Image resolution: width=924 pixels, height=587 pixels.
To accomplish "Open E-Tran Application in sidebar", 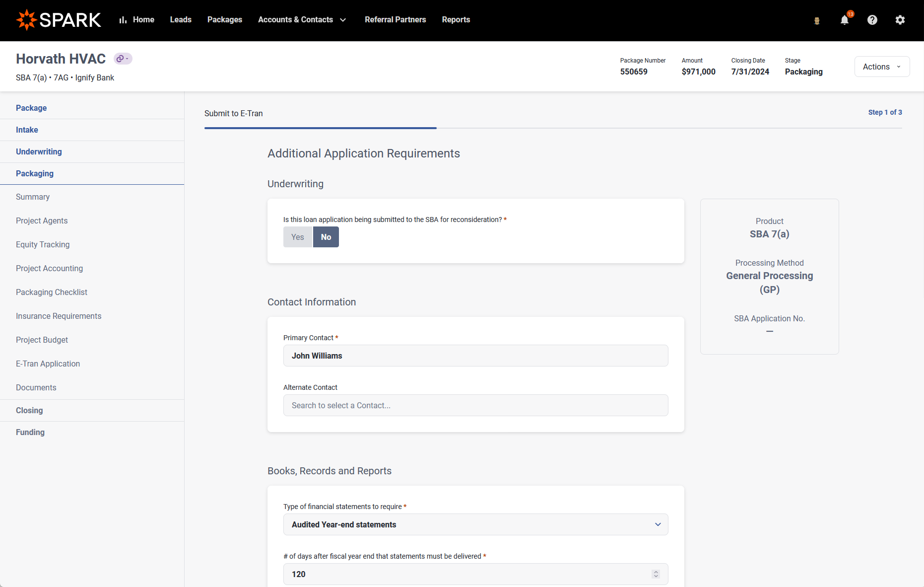I will 48,364.
